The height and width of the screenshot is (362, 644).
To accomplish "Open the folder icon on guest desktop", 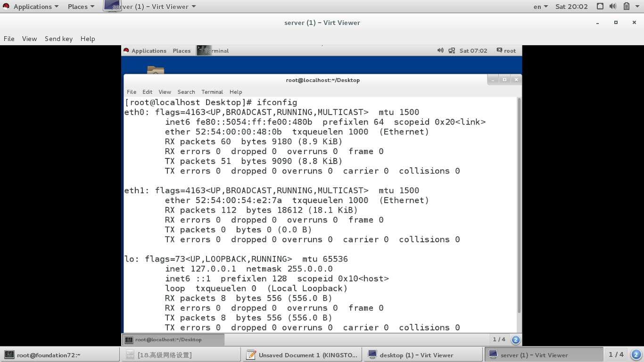I will tap(155, 71).
